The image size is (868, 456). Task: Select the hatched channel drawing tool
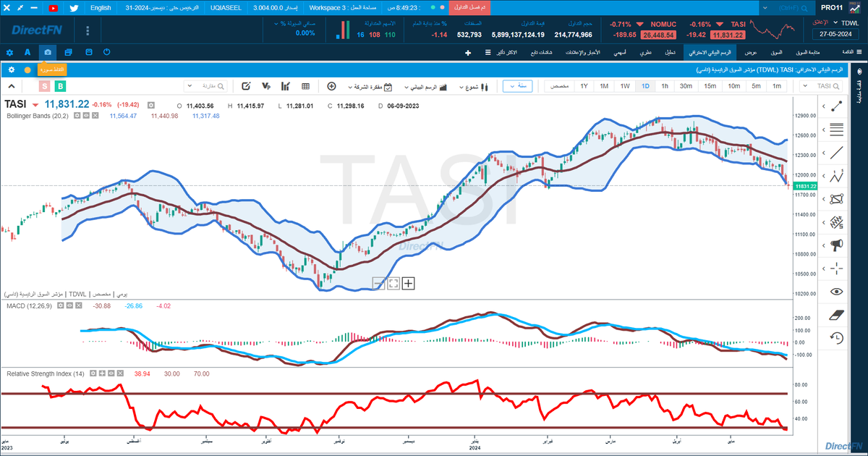click(837, 221)
